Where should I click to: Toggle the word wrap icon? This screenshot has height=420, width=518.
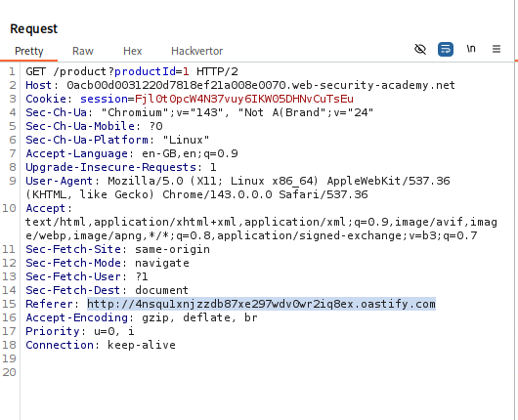point(446,50)
